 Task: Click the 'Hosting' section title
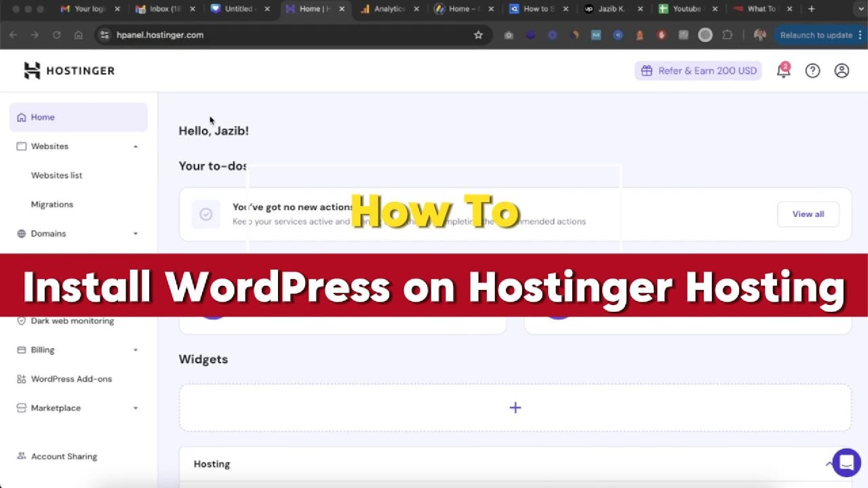212,464
